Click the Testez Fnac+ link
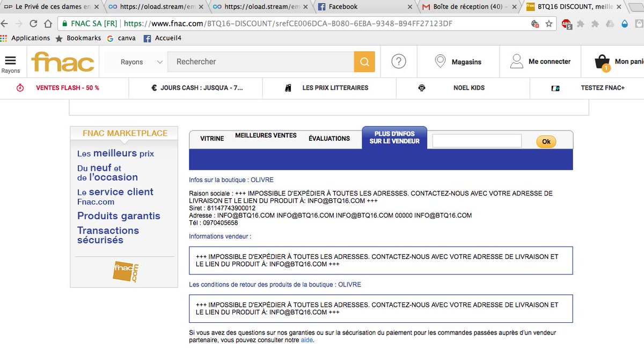The width and height of the screenshot is (644, 361). 603,88
